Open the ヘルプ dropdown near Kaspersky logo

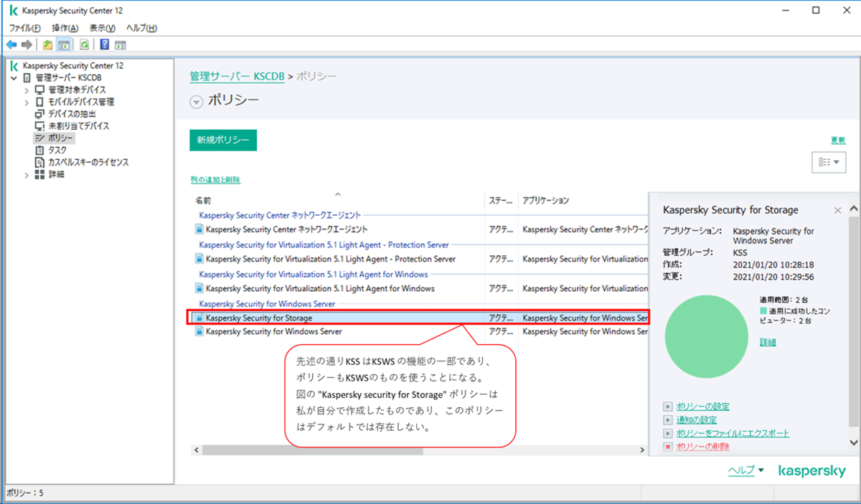pyautogui.click(x=746, y=470)
